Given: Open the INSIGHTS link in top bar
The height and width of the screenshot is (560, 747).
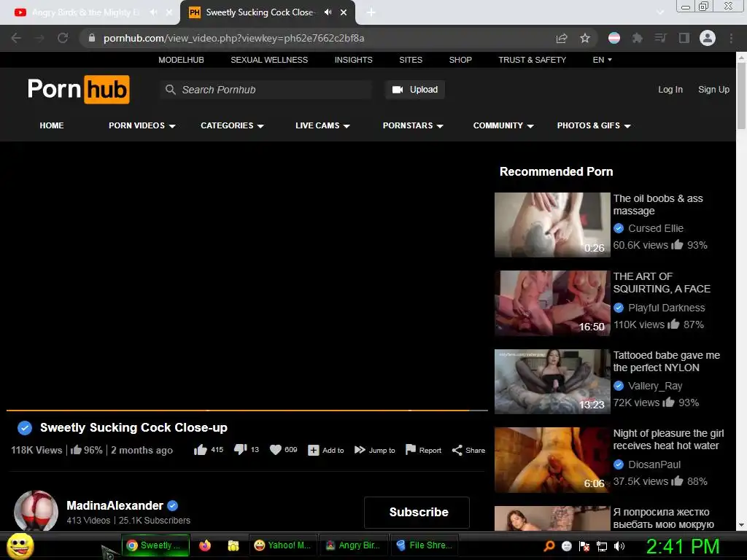Looking at the screenshot, I should pyautogui.click(x=354, y=60).
